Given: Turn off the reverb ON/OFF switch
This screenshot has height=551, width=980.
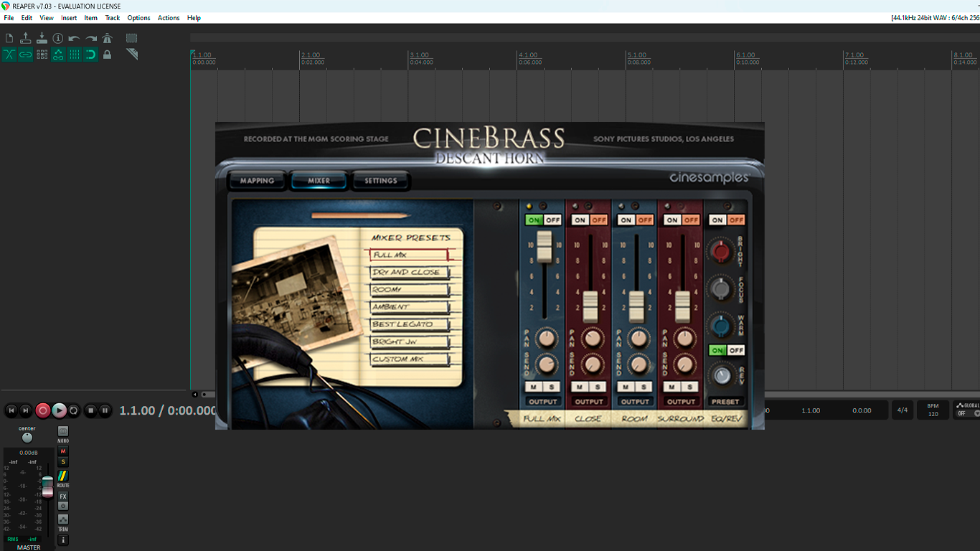Looking at the screenshot, I should pos(736,350).
